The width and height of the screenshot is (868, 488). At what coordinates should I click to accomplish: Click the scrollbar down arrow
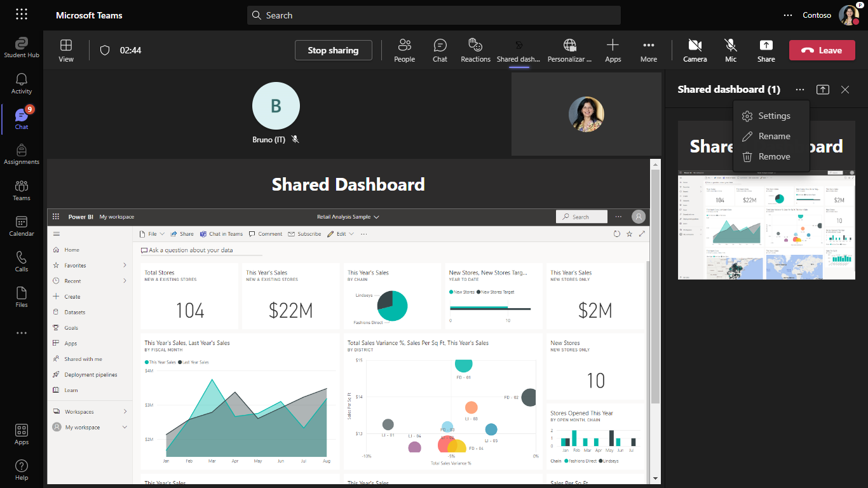coord(656,478)
